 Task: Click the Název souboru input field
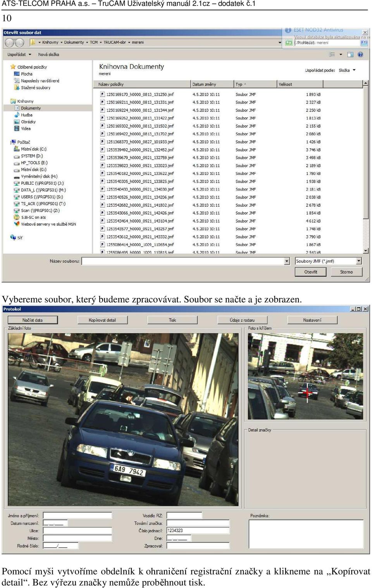(x=183, y=261)
